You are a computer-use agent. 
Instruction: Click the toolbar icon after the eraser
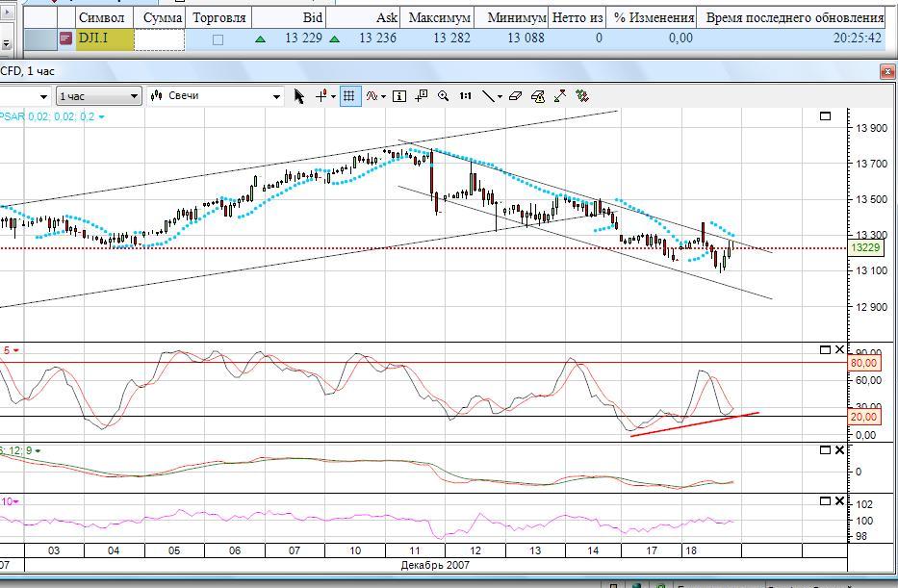tap(538, 96)
